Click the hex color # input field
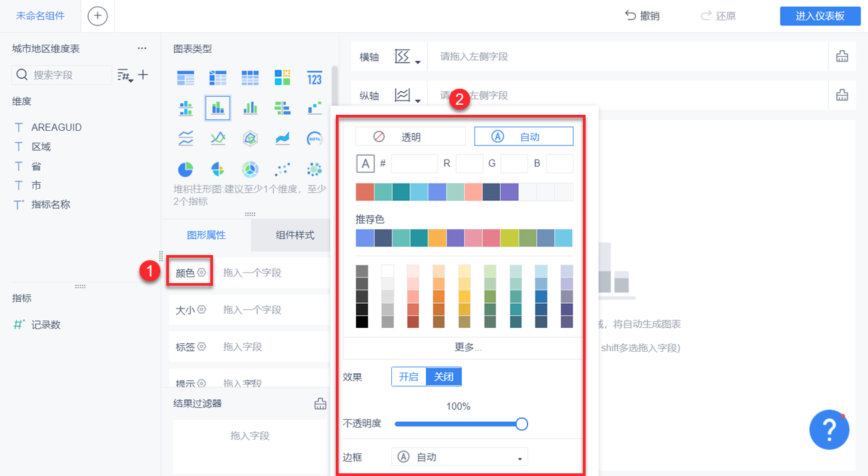This screenshot has width=868, height=476. coord(414,164)
